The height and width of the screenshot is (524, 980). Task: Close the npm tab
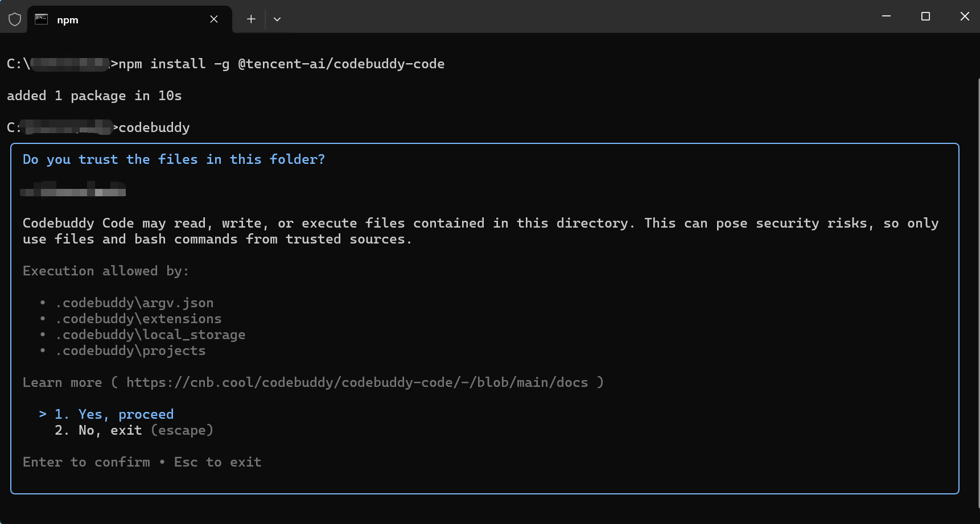tap(214, 19)
